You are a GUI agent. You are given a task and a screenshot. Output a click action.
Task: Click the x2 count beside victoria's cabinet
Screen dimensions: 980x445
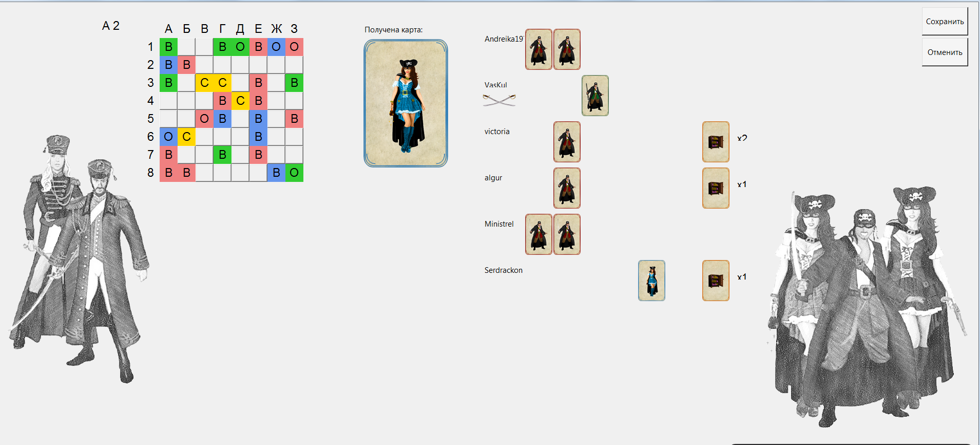point(742,138)
